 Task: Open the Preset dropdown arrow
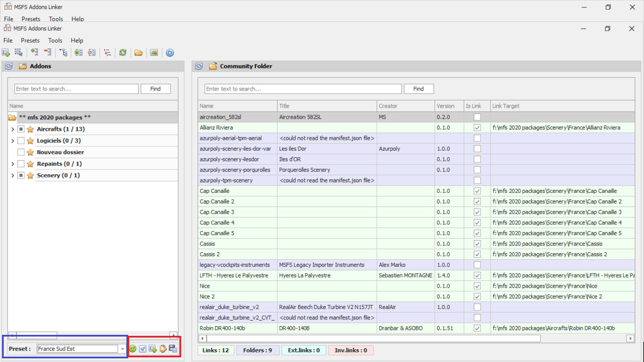pyautogui.click(x=123, y=349)
